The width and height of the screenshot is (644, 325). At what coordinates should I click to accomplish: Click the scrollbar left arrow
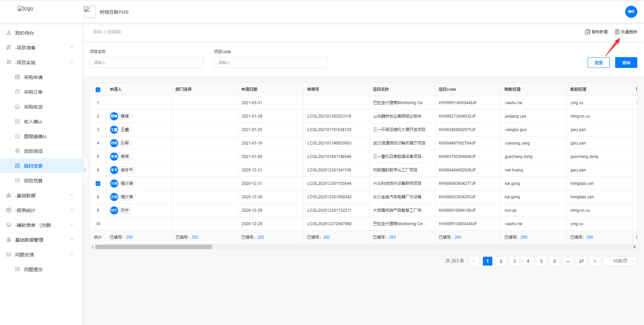[x=92, y=247]
